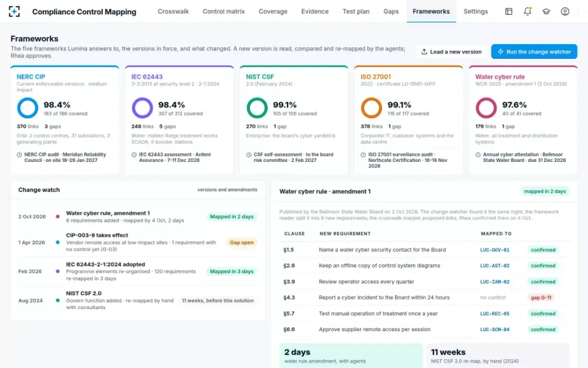Open mapped control LUC-IAM-02
The width and height of the screenshot is (588, 368).
[x=495, y=282]
